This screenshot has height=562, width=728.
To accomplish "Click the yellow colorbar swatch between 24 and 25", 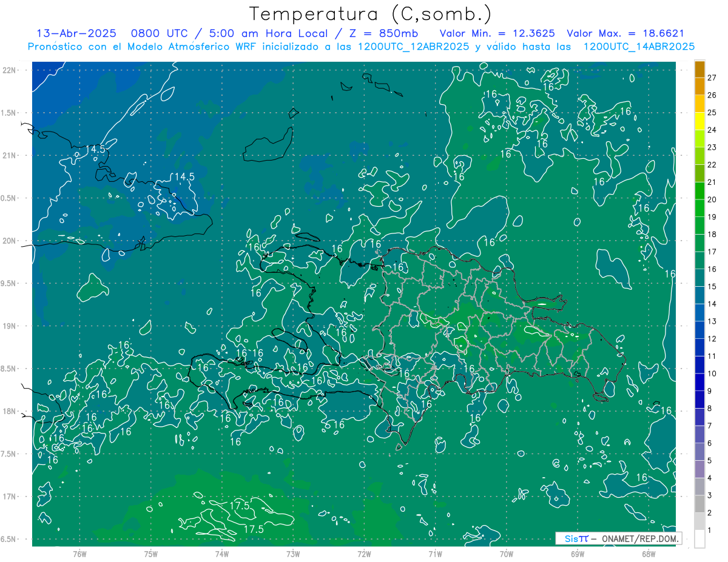I will coord(699,122).
